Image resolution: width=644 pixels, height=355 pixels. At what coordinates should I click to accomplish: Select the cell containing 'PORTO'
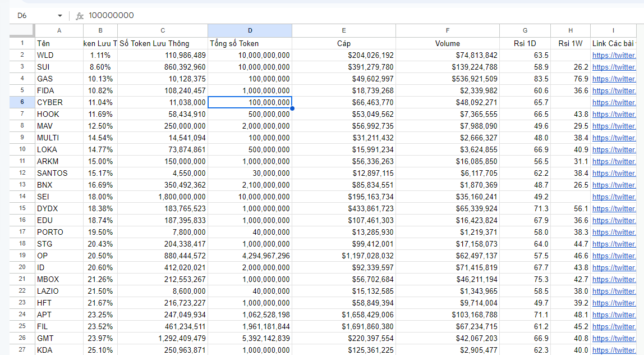click(59, 233)
